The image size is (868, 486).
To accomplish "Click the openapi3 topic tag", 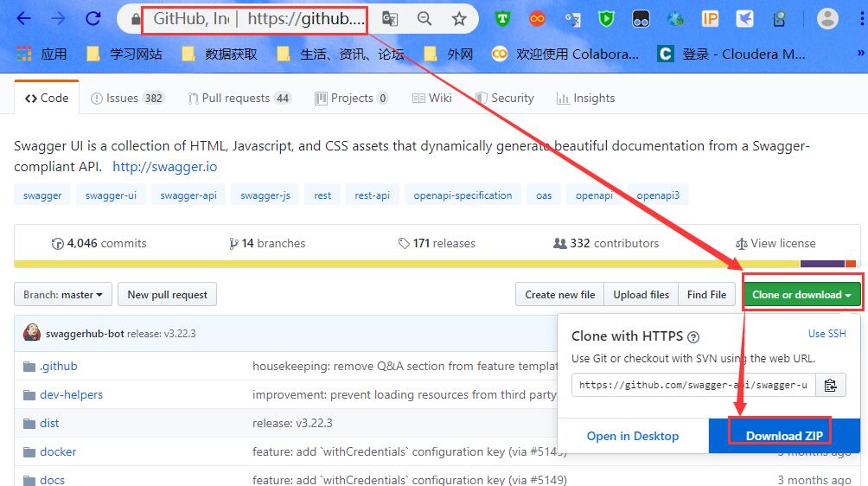I will coord(658,195).
